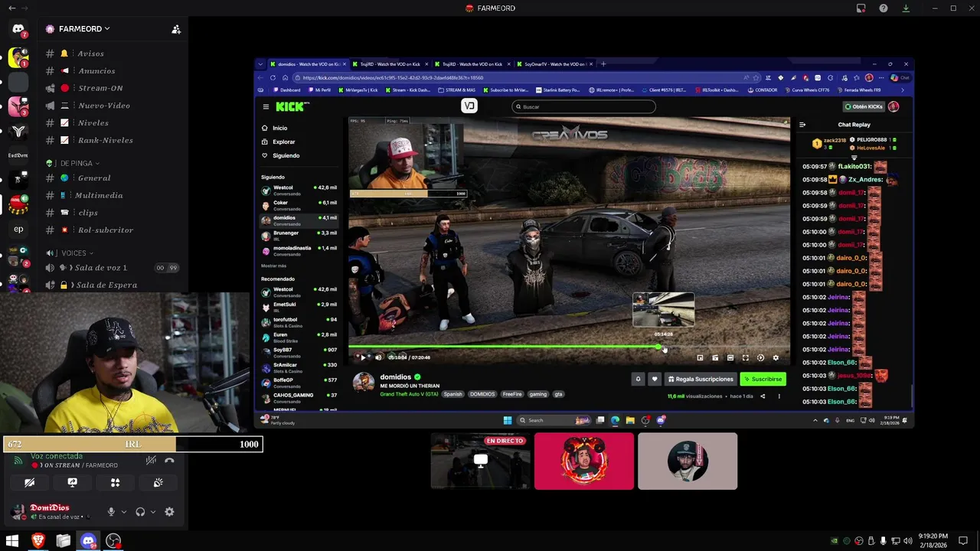Screen dimensions: 980x551
Task: Mute Discord microphone
Action: tap(111, 512)
